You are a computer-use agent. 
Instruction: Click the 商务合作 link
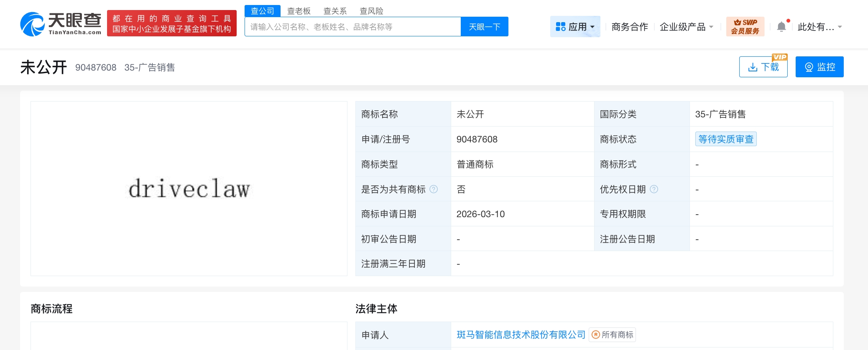[629, 27]
